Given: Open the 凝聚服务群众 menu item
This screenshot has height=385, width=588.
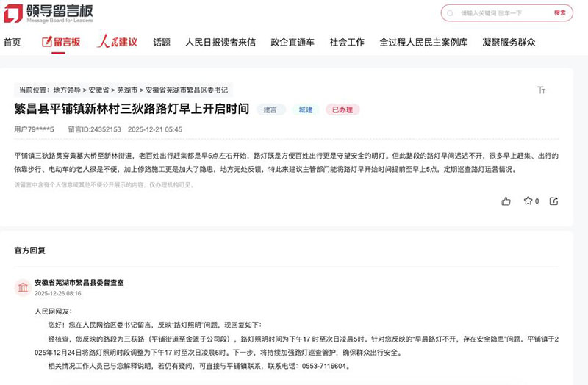Looking at the screenshot, I should coord(509,43).
